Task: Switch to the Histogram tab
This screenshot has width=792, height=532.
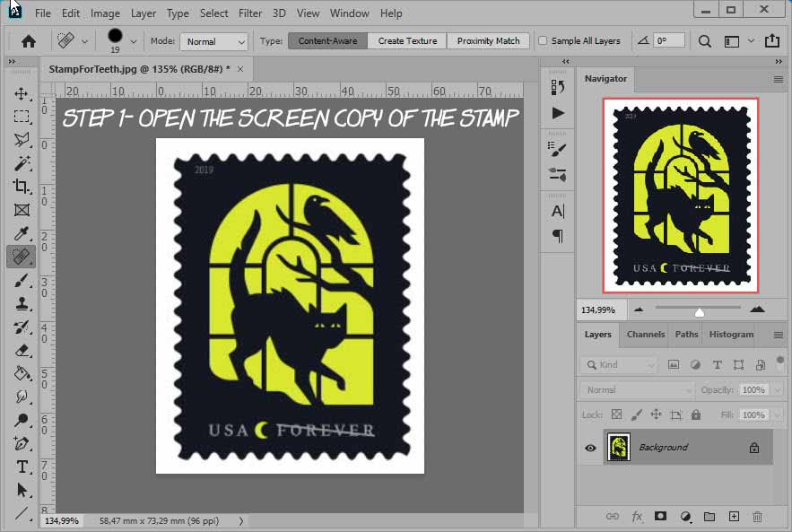Action: click(x=731, y=335)
